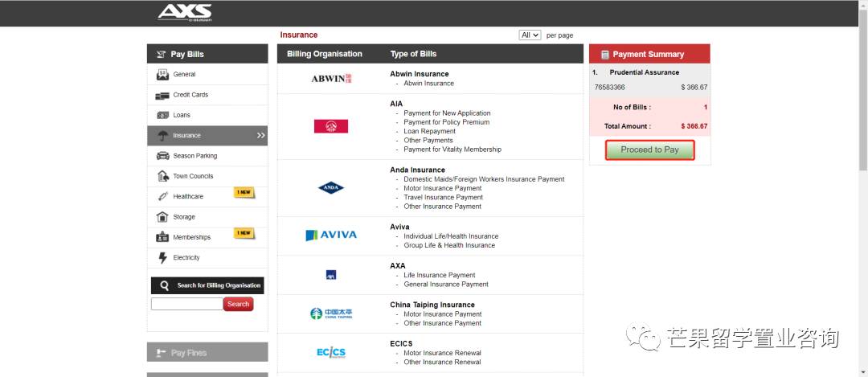Click the AXS logo in header
Viewport: 868px width, 377px height.
point(184,12)
